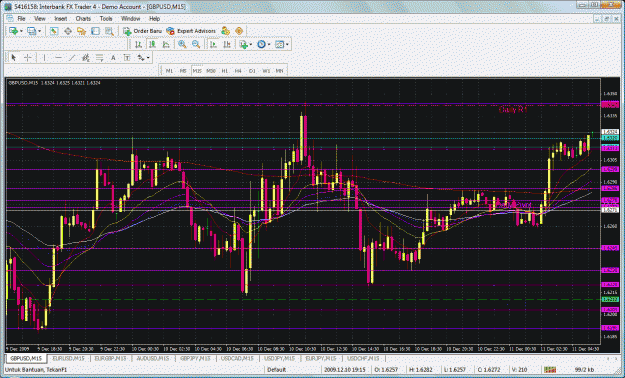This screenshot has width=625, height=378.
Task: Select the horizontal line drawing tool
Action: point(58,58)
